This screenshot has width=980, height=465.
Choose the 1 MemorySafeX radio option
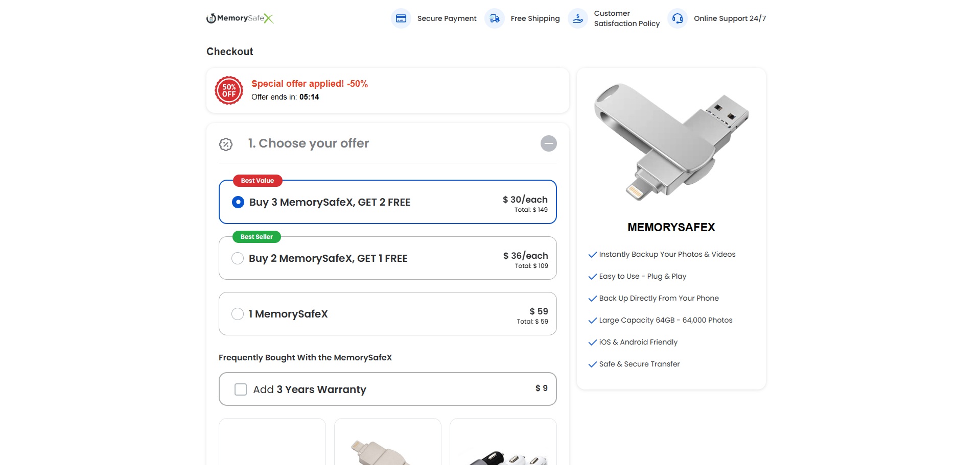pos(238,314)
